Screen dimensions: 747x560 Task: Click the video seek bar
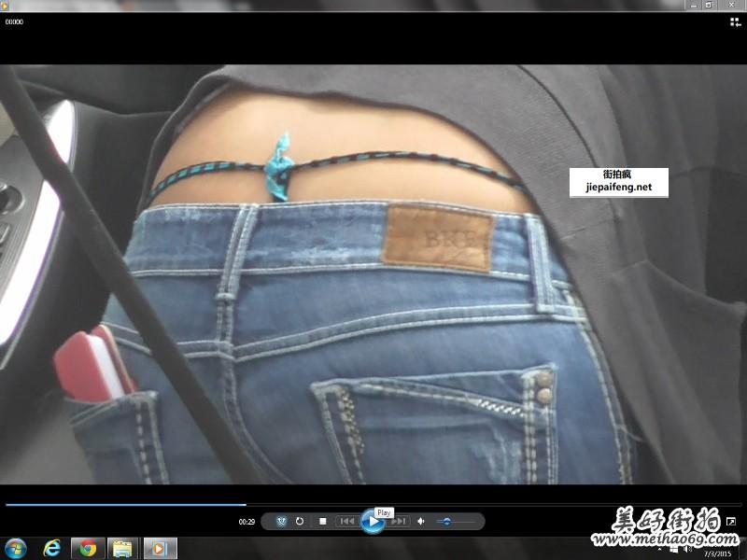[x=373, y=505]
